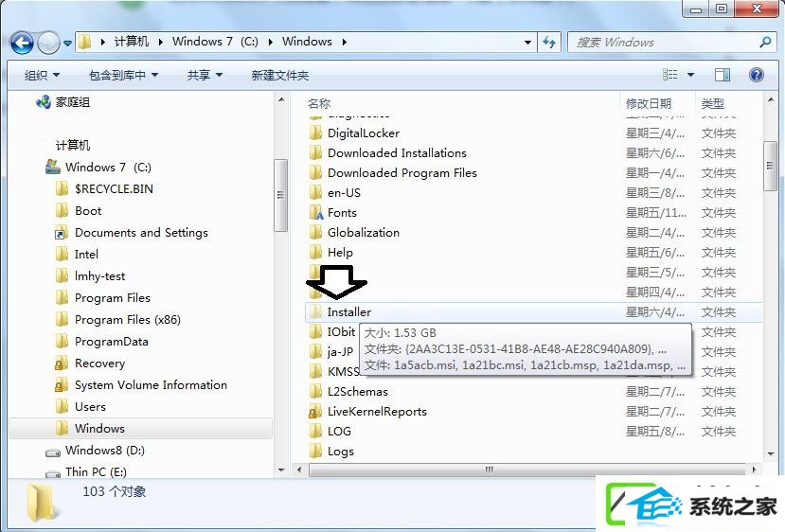Select the Boot folder in the tree
Screen dimensions: 785x532
point(88,211)
